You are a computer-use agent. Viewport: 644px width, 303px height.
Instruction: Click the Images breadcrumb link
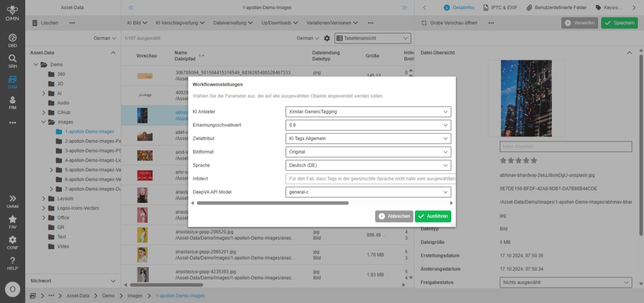pyautogui.click(x=135, y=296)
